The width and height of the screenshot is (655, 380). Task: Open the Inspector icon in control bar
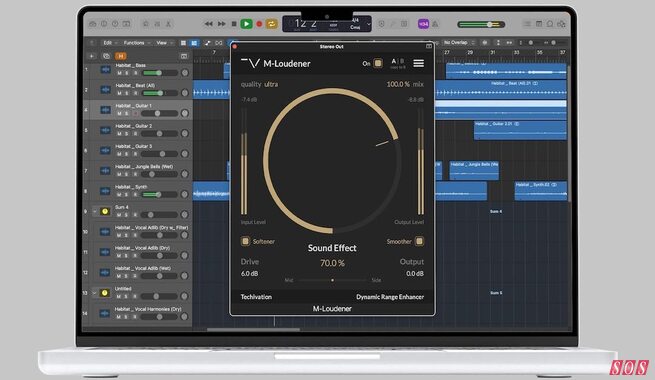(104, 24)
